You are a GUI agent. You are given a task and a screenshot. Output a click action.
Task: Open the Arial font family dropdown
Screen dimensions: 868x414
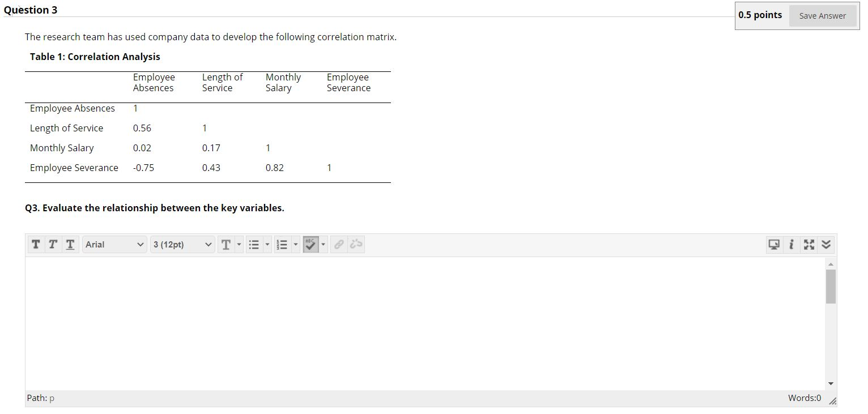(114, 245)
